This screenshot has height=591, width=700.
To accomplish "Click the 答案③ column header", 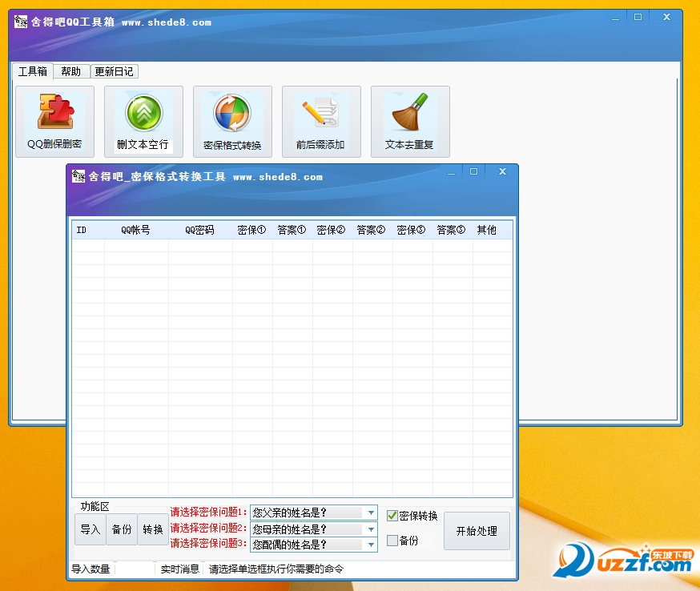I will (x=453, y=230).
